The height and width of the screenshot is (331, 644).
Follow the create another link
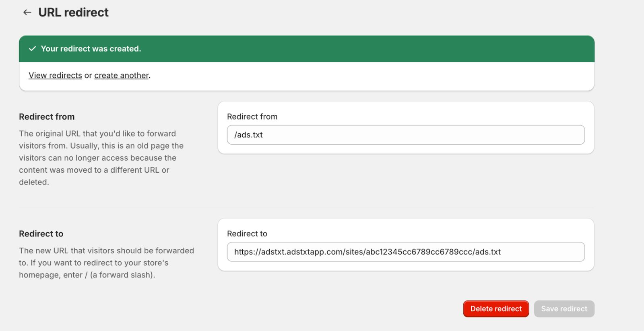tap(121, 76)
